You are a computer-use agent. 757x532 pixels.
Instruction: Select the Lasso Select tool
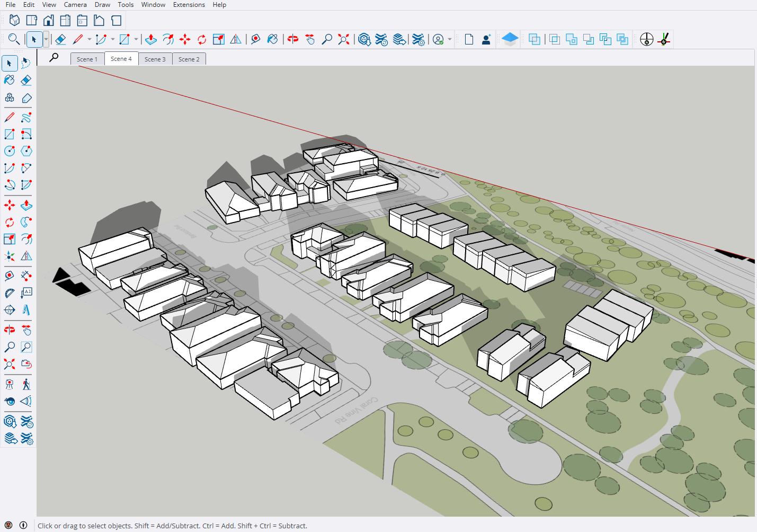26,64
